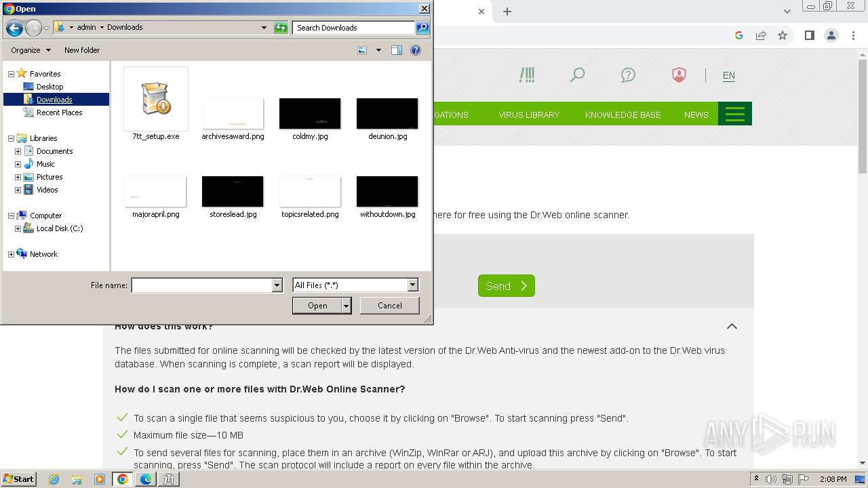Collapse the Libraries group
This screenshot has width=868, height=488.
click(x=11, y=138)
